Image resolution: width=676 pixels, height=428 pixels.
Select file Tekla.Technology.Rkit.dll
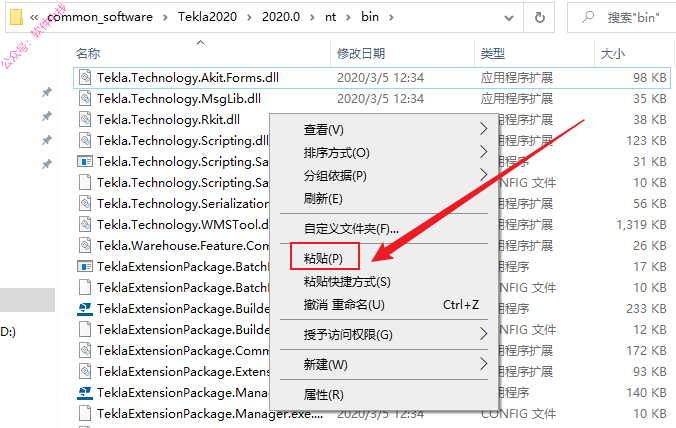168,119
